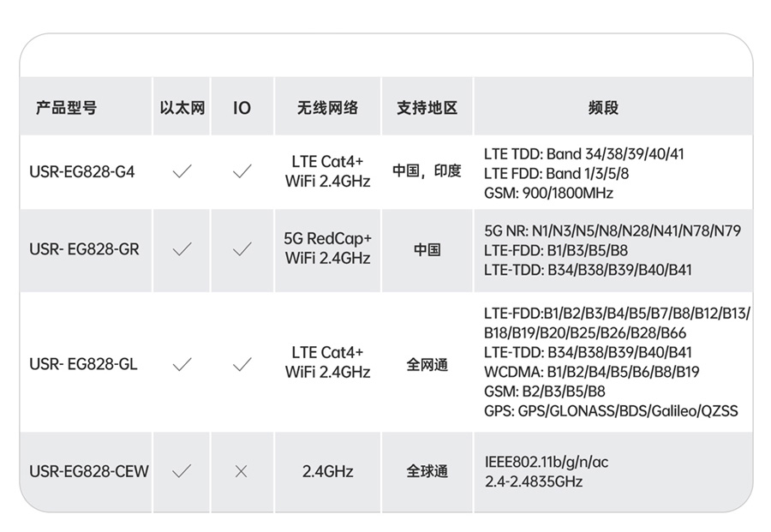Screen dimensions: 771x532
Task: Select the USR-EG828-CEW model name
Action: pyautogui.click(x=89, y=471)
